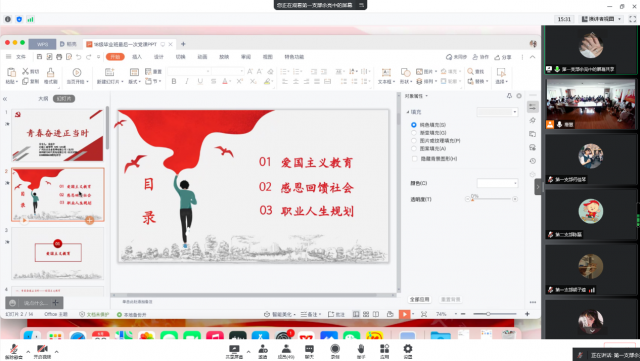Select the picture or texture fill option
Image resolution: width=640 pixels, height=361 pixels.
pyautogui.click(x=414, y=140)
